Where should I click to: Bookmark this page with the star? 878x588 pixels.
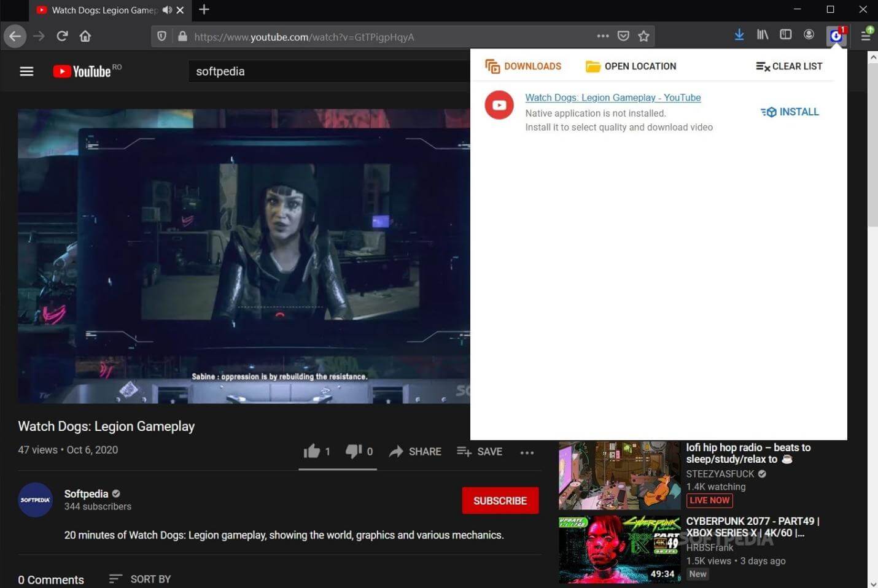point(643,36)
